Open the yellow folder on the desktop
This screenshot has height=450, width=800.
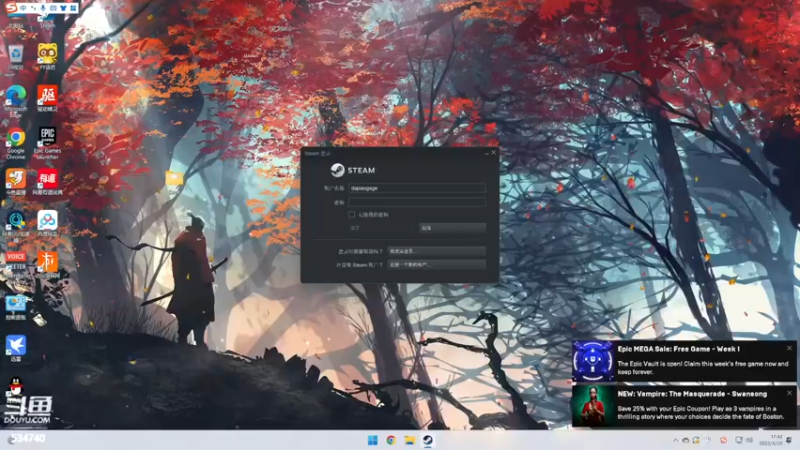tap(174, 178)
